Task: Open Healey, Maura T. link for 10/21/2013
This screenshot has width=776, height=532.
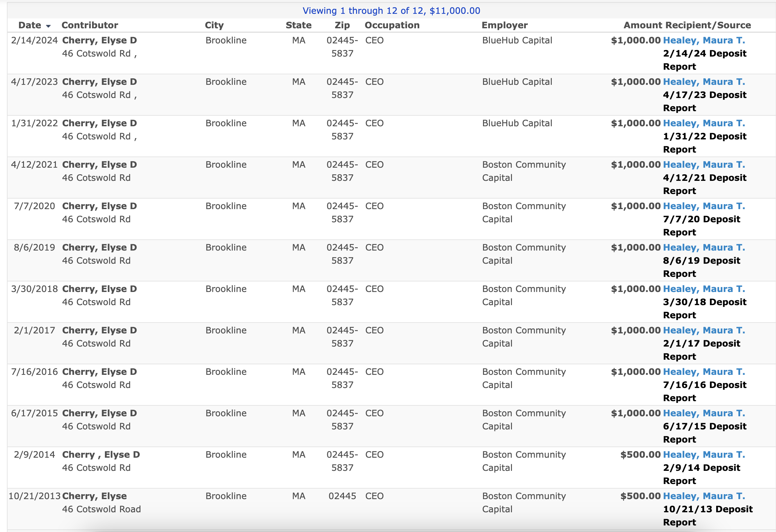Action: point(704,496)
